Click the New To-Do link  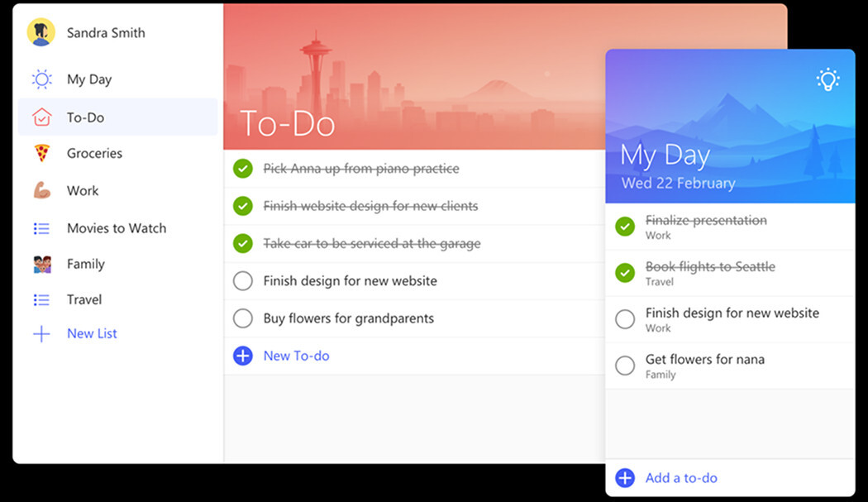(296, 356)
